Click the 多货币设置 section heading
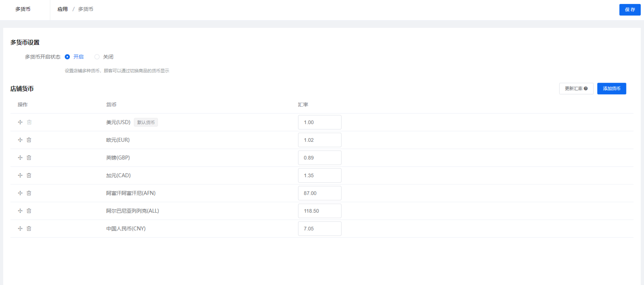 pos(25,42)
